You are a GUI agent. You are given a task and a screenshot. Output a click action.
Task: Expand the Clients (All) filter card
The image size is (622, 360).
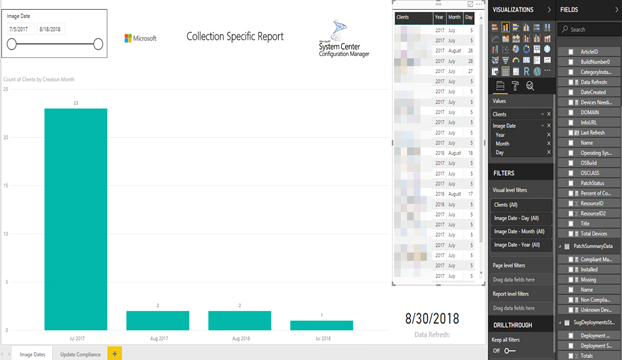point(521,205)
